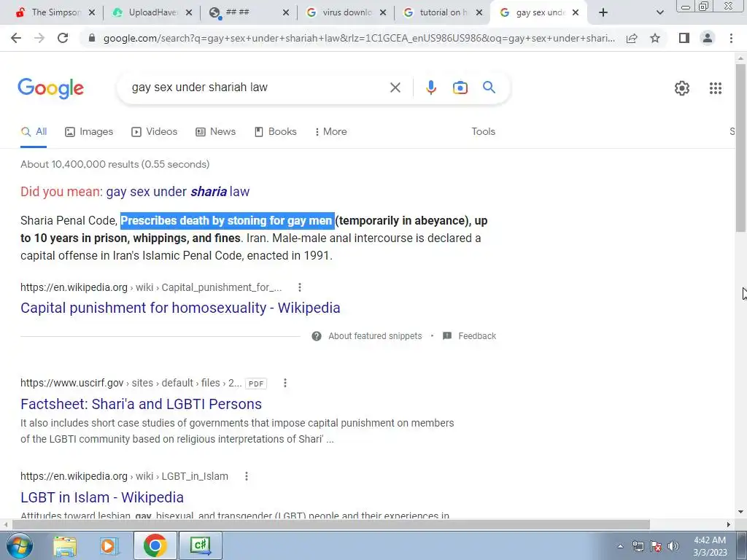The width and height of the screenshot is (747, 560).
Task: Click the vertical scrollbar thumb
Action: [x=740, y=147]
